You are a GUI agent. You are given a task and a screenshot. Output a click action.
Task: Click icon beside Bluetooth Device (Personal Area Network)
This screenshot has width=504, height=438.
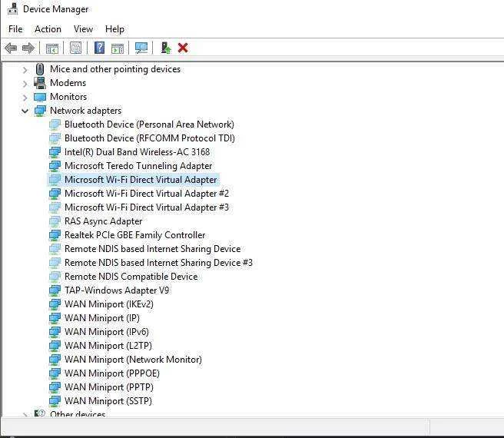pos(55,124)
